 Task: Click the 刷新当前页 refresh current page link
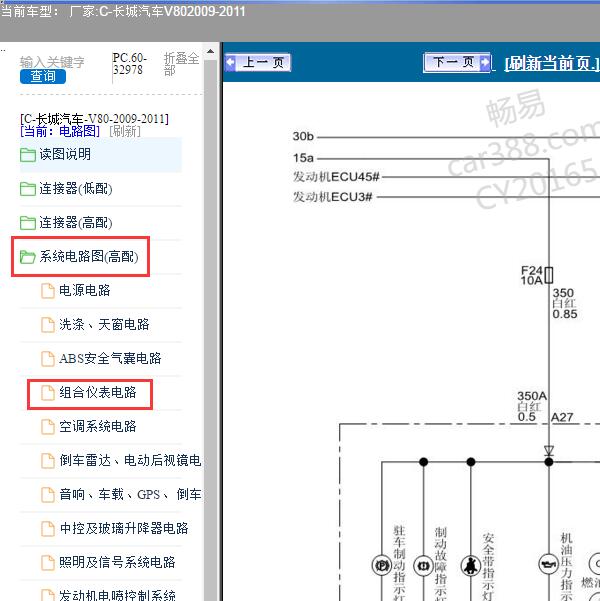pyautogui.click(x=552, y=63)
